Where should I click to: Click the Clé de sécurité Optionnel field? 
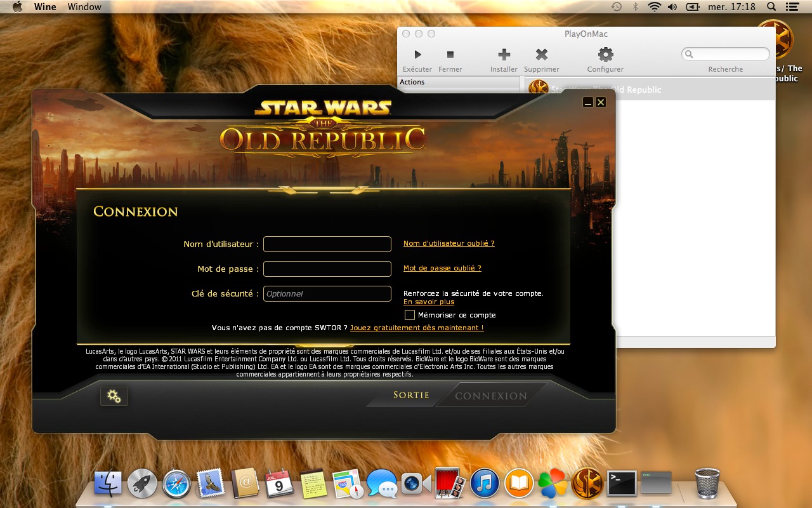(x=327, y=293)
